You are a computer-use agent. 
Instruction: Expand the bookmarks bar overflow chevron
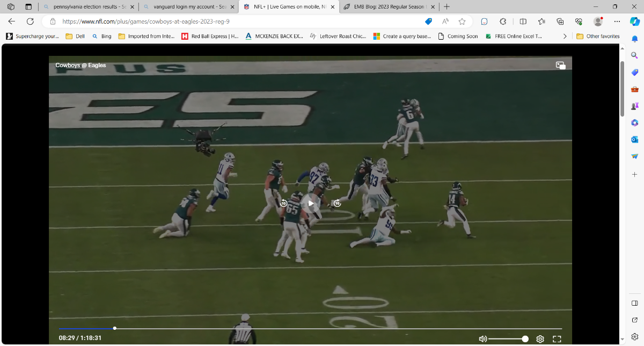(x=565, y=36)
